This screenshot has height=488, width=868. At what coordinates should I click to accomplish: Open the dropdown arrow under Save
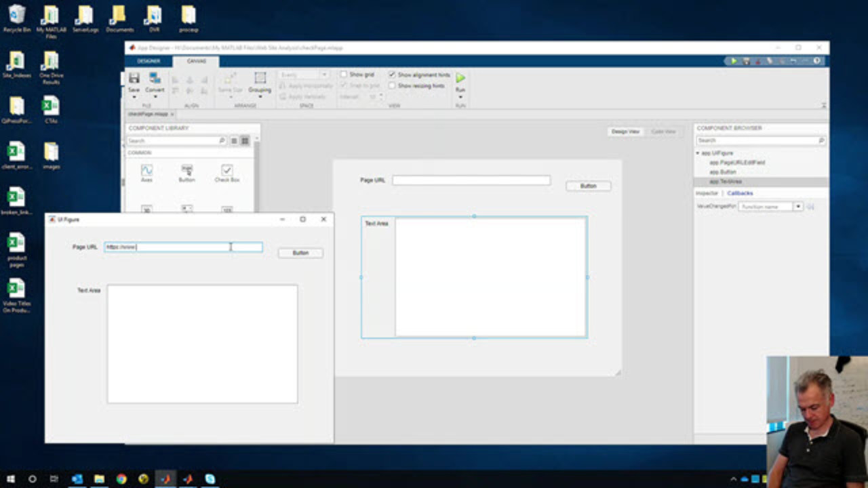134,97
